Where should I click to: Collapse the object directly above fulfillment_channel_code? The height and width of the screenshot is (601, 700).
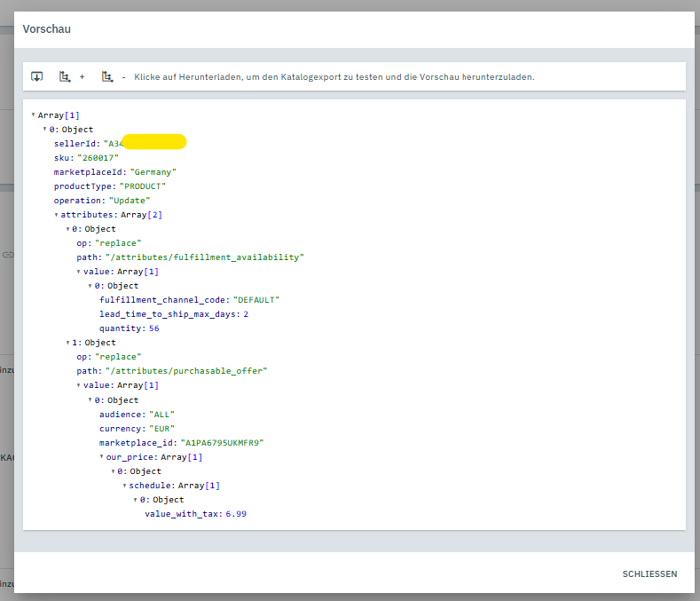tap(90, 285)
